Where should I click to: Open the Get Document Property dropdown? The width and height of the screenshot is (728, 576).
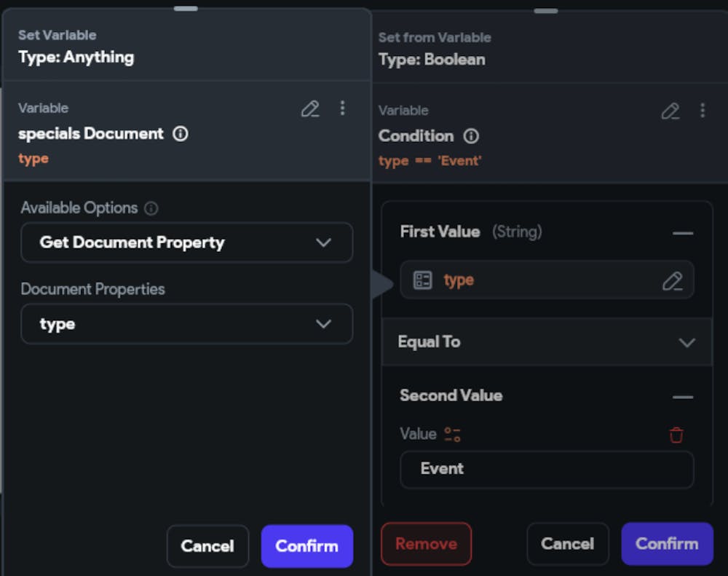click(x=186, y=242)
